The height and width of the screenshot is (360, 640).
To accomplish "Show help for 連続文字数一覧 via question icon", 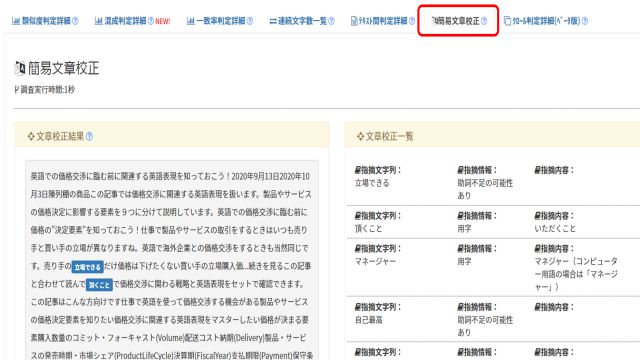I will point(331,21).
